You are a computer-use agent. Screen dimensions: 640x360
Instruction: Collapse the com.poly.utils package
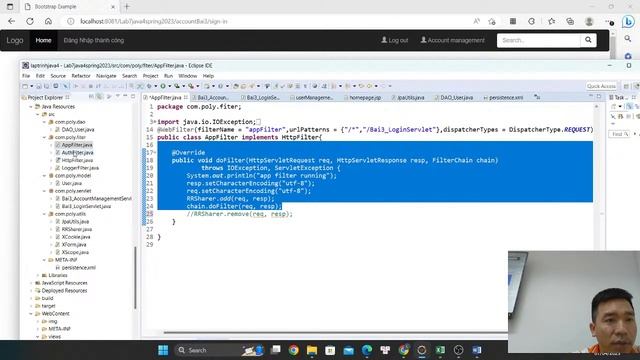click(44, 214)
